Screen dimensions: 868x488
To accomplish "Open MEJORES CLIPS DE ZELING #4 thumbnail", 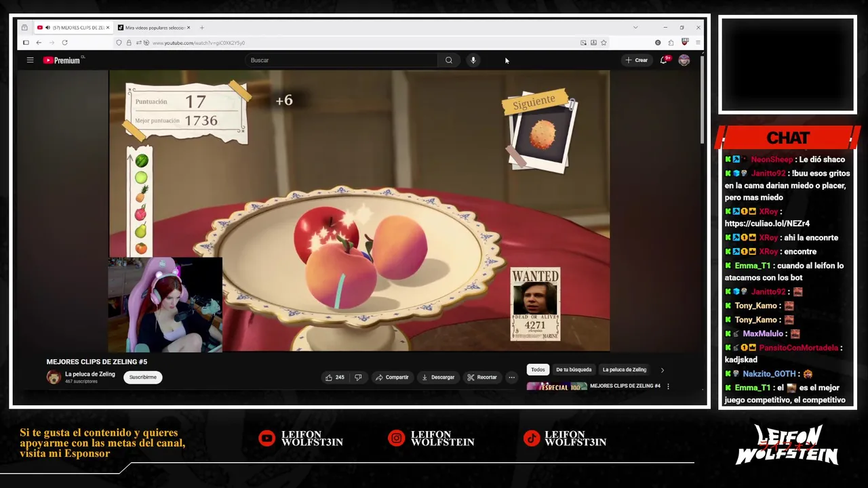I will [557, 386].
